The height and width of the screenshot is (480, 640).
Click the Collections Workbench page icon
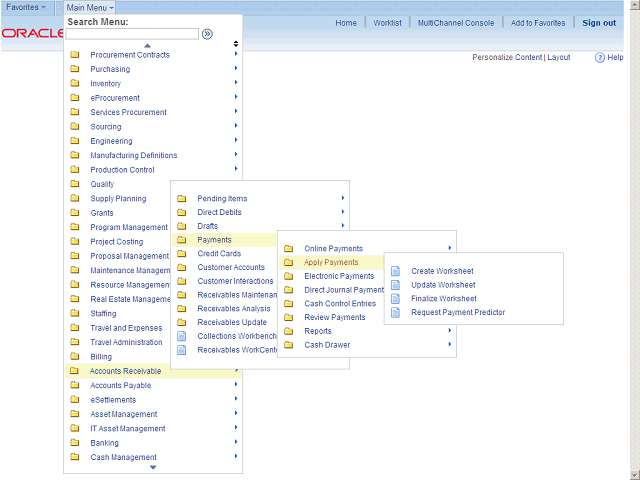pyautogui.click(x=181, y=336)
